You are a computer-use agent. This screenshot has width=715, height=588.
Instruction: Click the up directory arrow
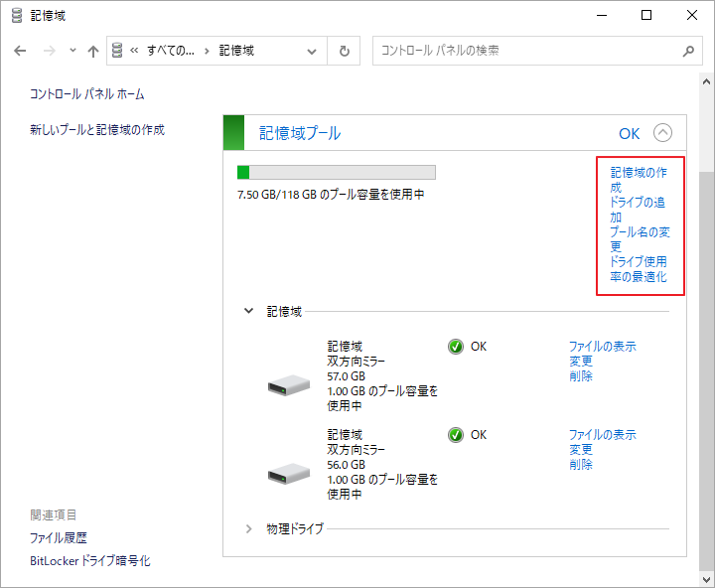[92, 51]
